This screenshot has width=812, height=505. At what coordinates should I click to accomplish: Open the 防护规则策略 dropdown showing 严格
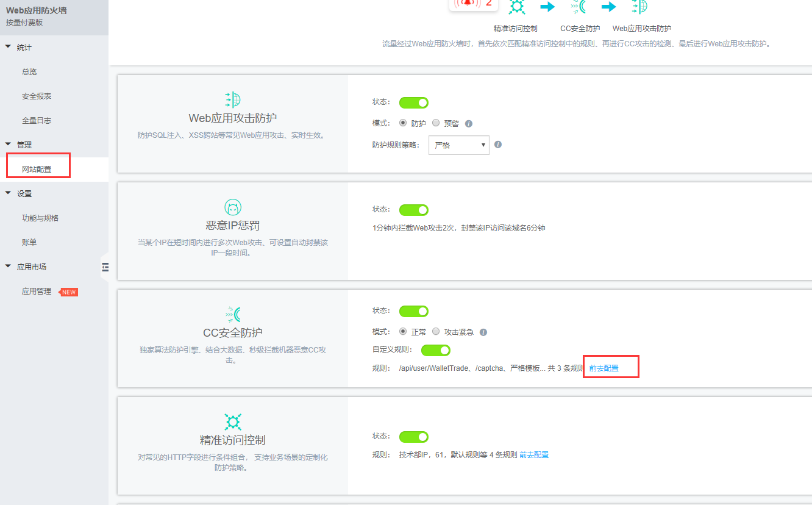point(459,145)
